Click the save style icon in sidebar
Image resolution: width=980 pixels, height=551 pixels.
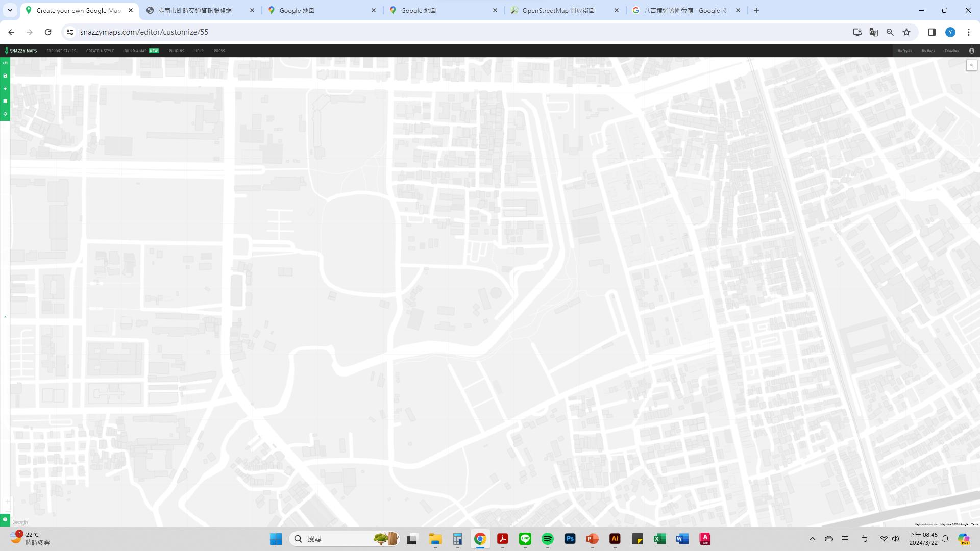[5, 76]
